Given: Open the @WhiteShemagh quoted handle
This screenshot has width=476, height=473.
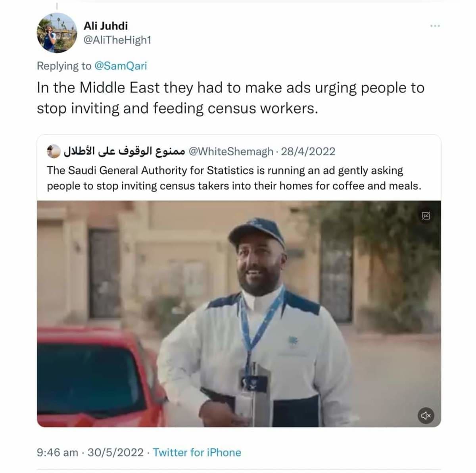Looking at the screenshot, I should coord(231,152).
